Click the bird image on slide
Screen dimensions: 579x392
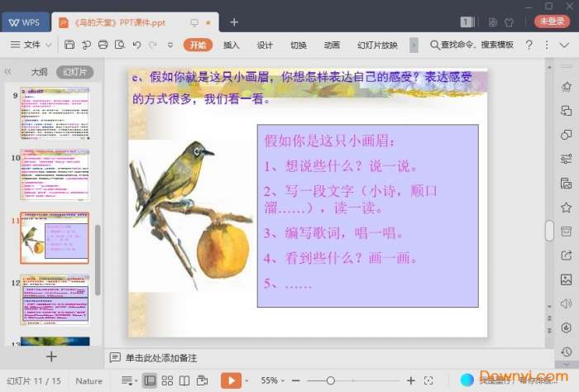191,216
